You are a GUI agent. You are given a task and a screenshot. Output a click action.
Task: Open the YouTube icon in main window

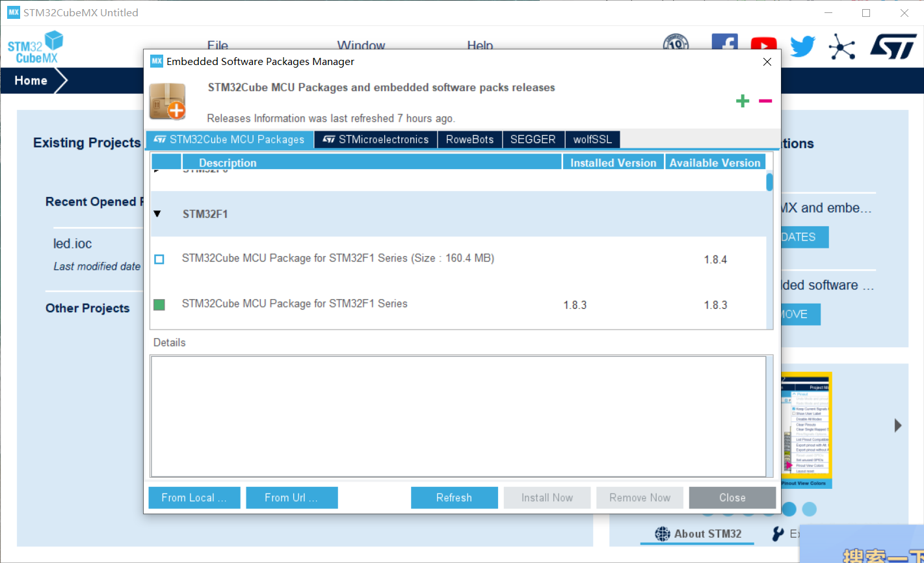763,44
